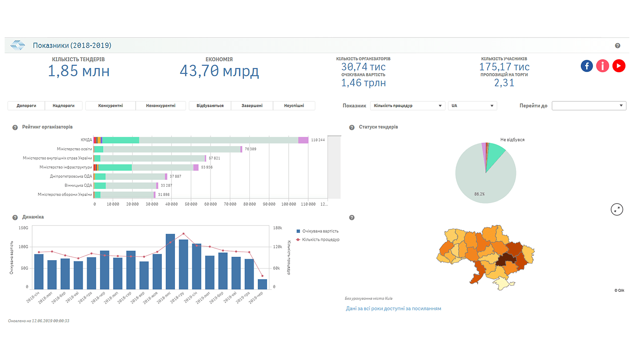Toggle the Конкурентні filter
Viewport: 634px width, 364px height.
pyautogui.click(x=110, y=106)
